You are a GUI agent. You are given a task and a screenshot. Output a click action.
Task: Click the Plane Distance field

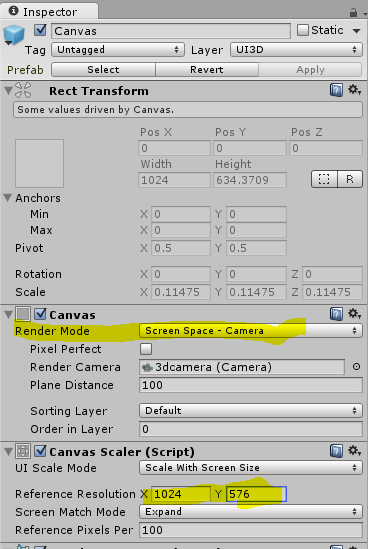pos(251,385)
